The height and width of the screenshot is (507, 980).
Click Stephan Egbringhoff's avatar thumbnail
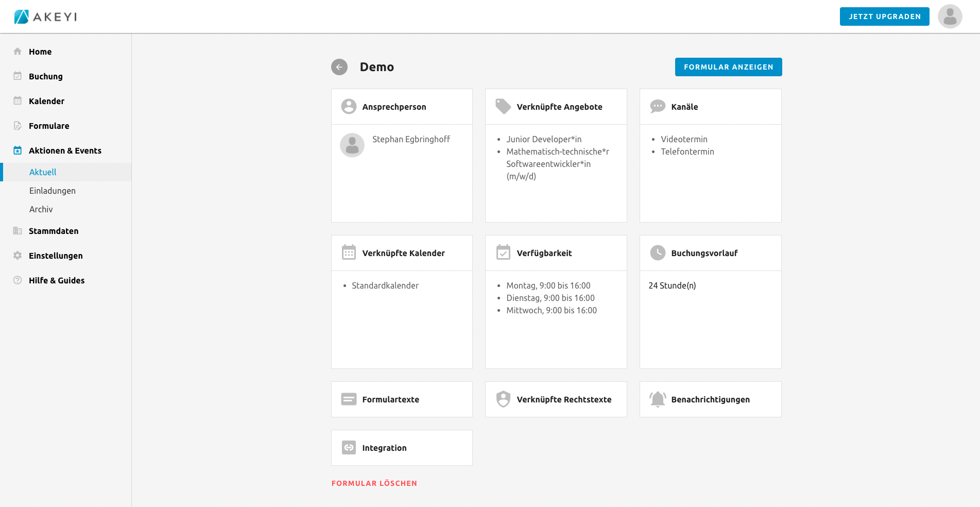[x=352, y=145]
